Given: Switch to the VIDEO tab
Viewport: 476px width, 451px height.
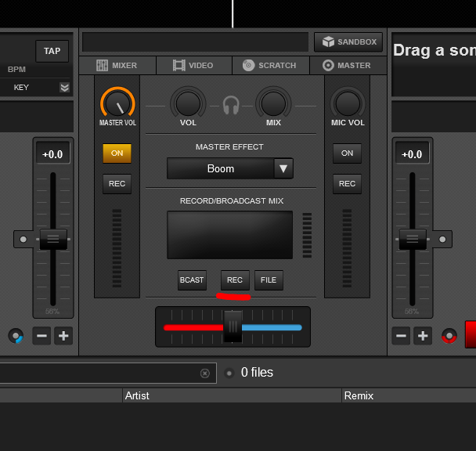Looking at the screenshot, I should (194, 65).
